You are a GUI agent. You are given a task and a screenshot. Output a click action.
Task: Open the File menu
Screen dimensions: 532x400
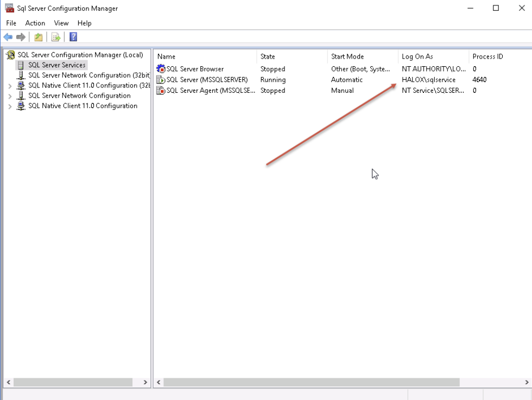(11, 23)
